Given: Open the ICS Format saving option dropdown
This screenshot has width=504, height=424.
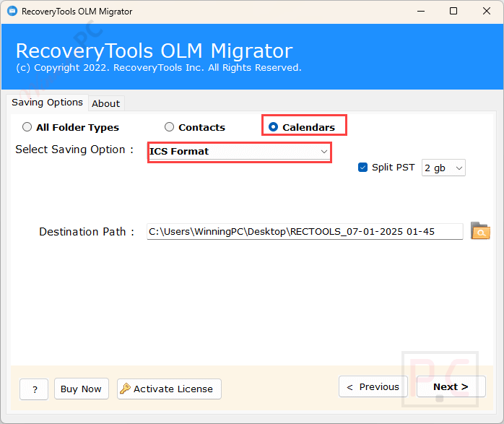Looking at the screenshot, I should (239, 152).
